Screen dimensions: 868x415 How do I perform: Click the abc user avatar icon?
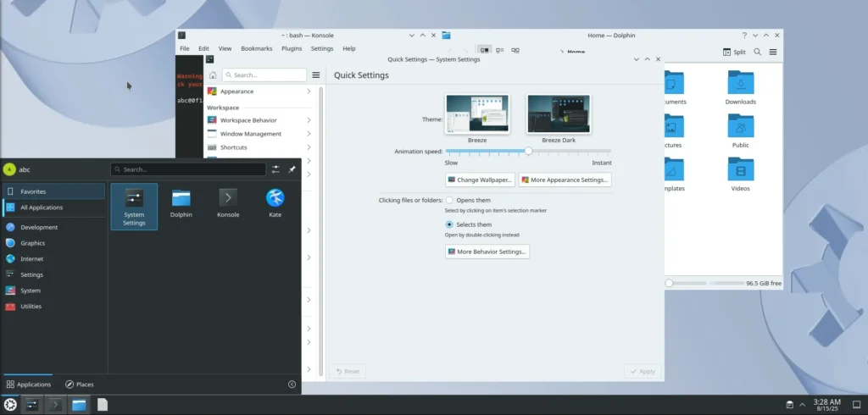point(8,169)
